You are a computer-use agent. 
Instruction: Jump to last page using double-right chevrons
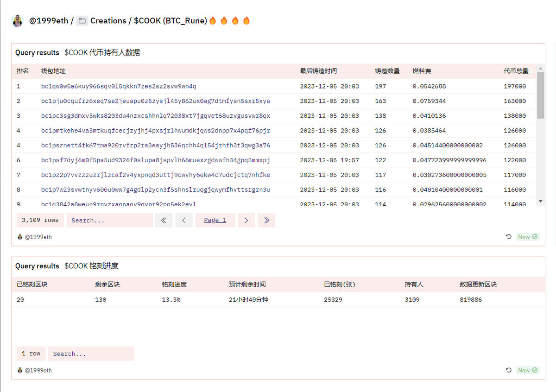[x=266, y=220]
